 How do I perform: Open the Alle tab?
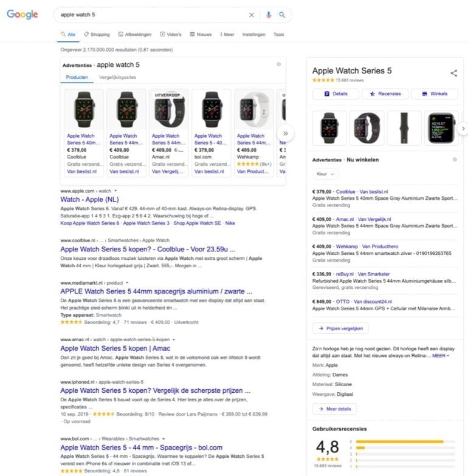tap(68, 34)
